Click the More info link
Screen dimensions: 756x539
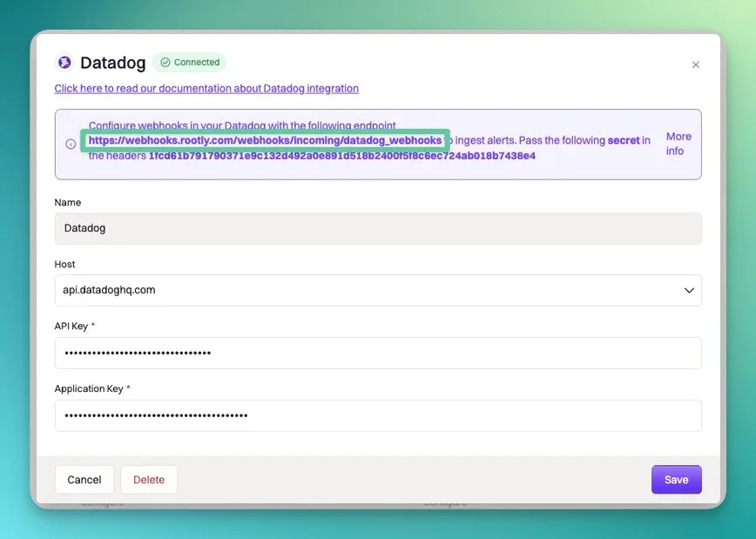click(678, 144)
